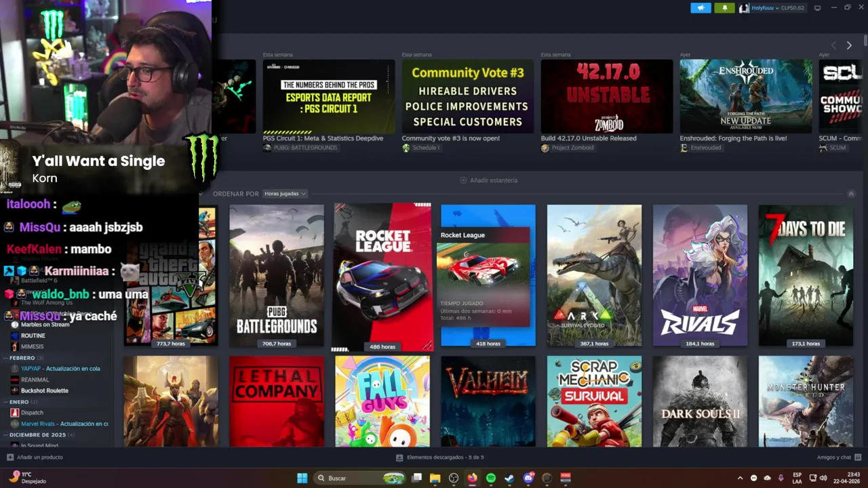
Task: Open the green notifications bell
Action: (x=724, y=8)
